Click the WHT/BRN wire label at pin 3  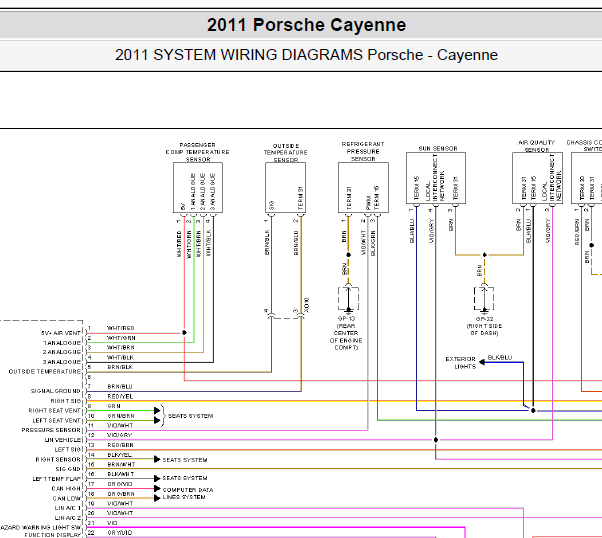pyautogui.click(x=121, y=348)
